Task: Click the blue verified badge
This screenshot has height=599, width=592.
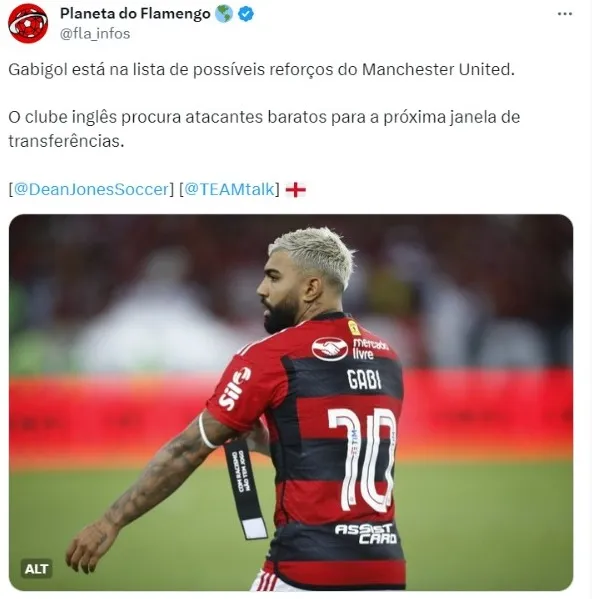Action: (246, 14)
